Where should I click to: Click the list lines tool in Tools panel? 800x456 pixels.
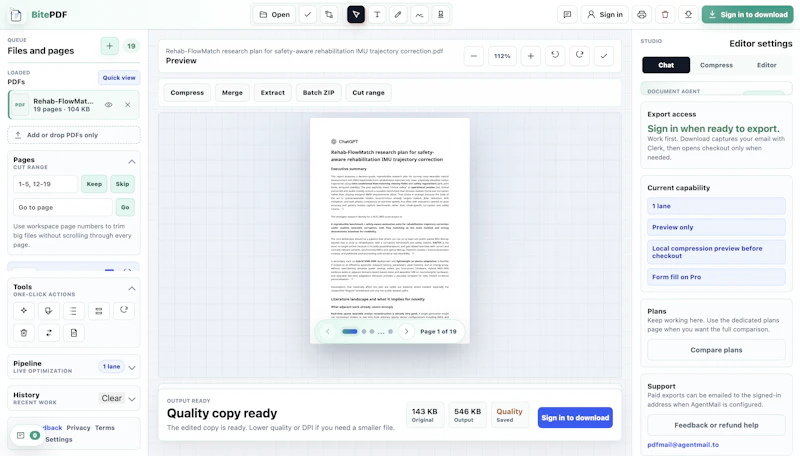[73, 311]
